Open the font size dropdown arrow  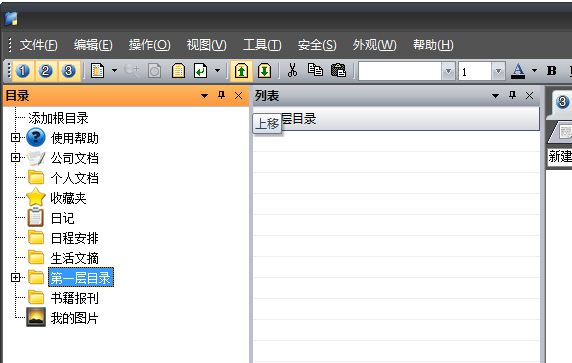498,71
